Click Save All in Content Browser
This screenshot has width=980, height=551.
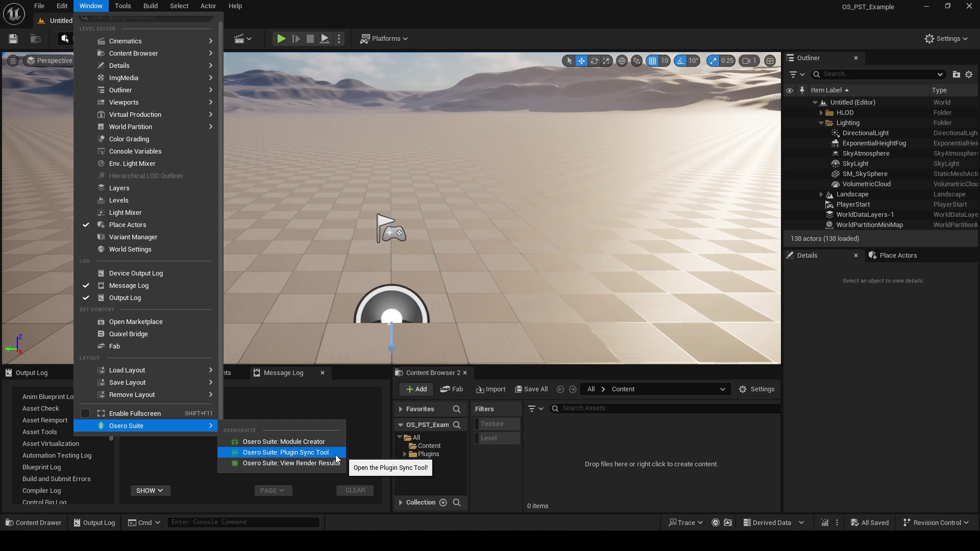(x=531, y=389)
